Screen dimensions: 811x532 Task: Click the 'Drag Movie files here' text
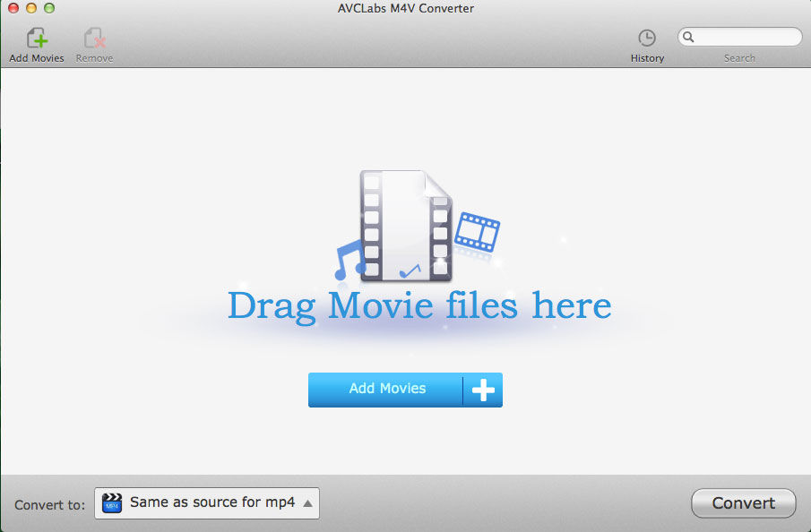[x=419, y=306]
